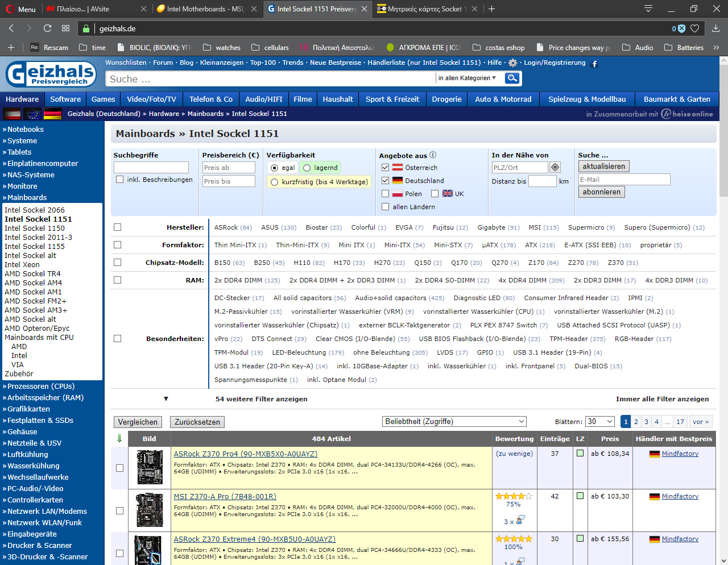Viewport: 728px width, 565px height.
Task: Open a new tab with plus button
Action: pos(491,9)
